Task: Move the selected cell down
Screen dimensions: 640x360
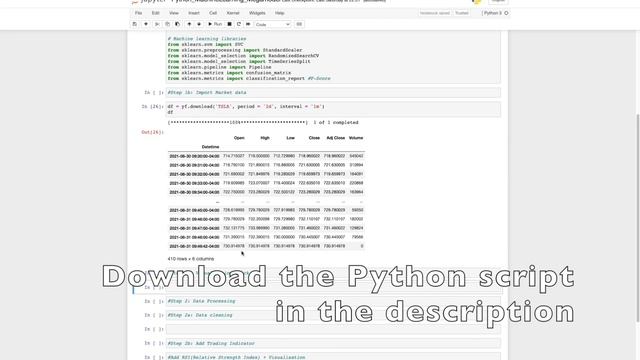Action: [x=199, y=24]
